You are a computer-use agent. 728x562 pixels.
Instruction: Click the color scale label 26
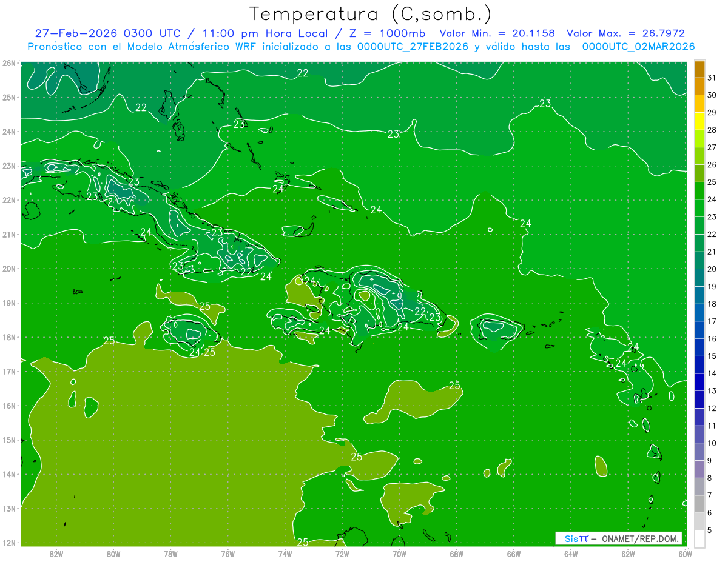(x=712, y=165)
